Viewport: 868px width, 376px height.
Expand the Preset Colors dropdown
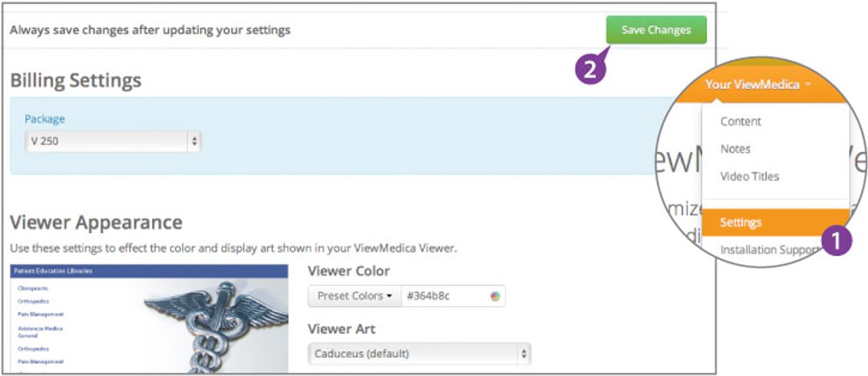tap(355, 296)
